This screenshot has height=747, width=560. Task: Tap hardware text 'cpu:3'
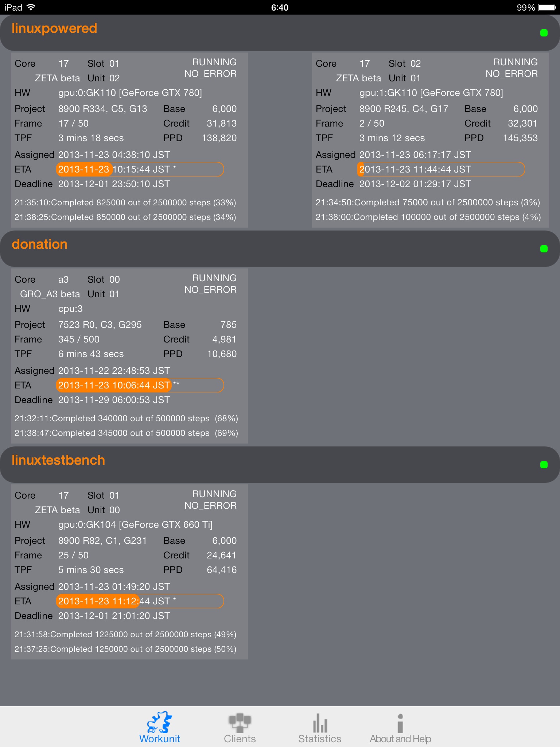(70, 309)
